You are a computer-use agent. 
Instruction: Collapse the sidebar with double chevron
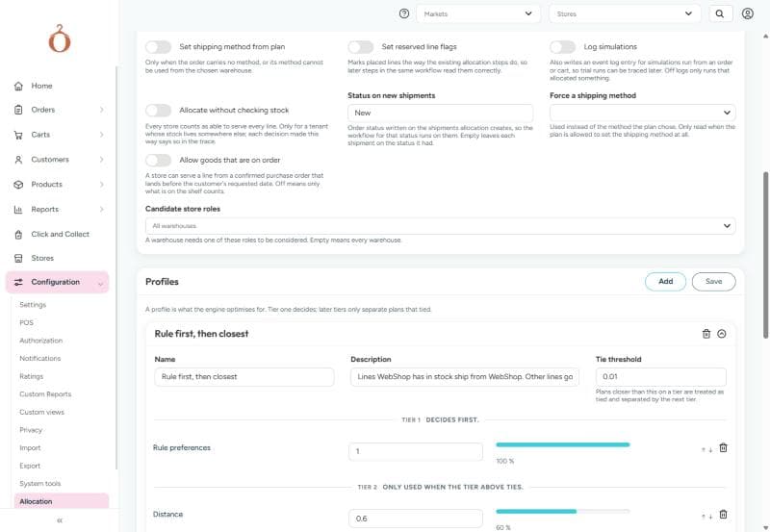(60, 520)
